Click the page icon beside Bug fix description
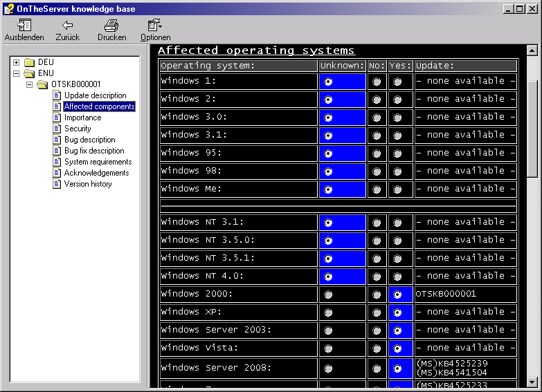 pyautogui.click(x=57, y=151)
